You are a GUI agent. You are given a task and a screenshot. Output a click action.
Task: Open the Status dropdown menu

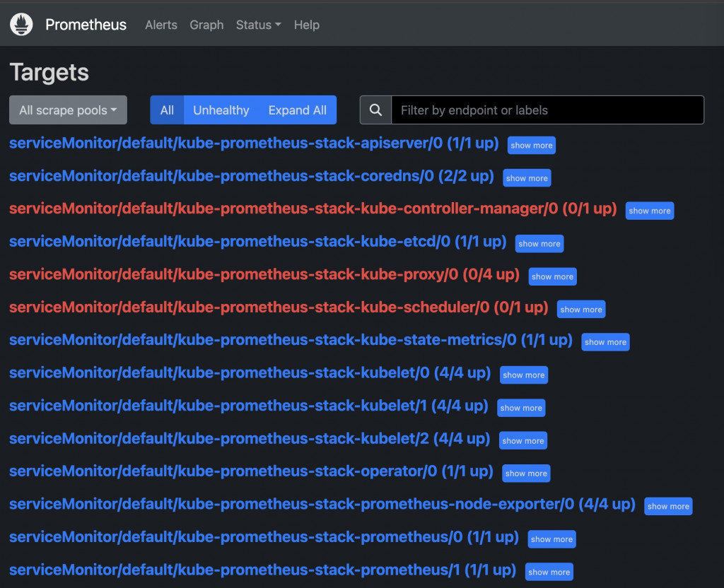point(258,25)
